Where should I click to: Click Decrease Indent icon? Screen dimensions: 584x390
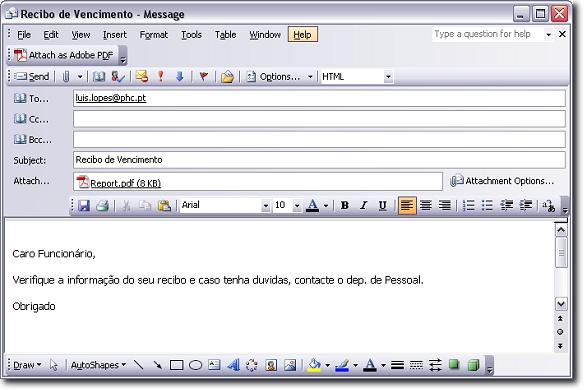[507, 205]
